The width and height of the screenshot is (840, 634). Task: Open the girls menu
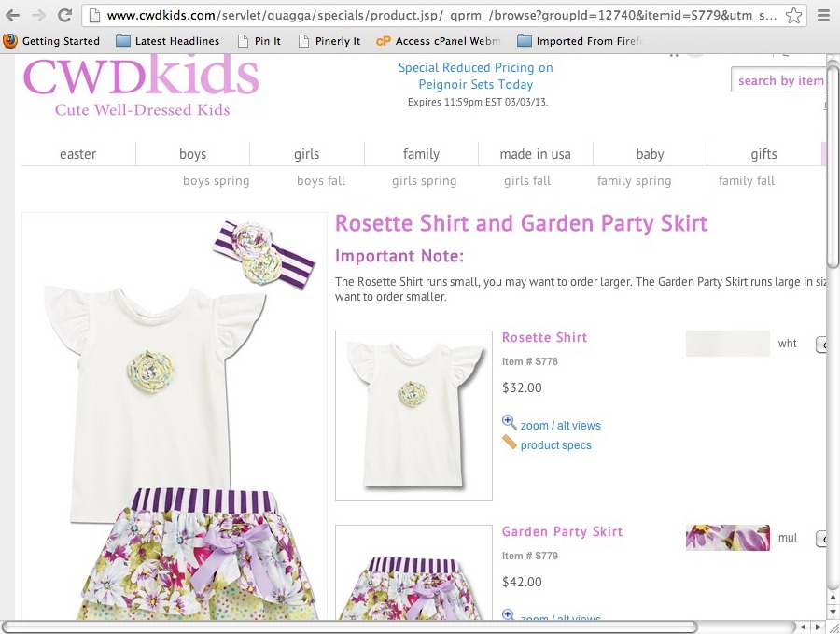306,154
